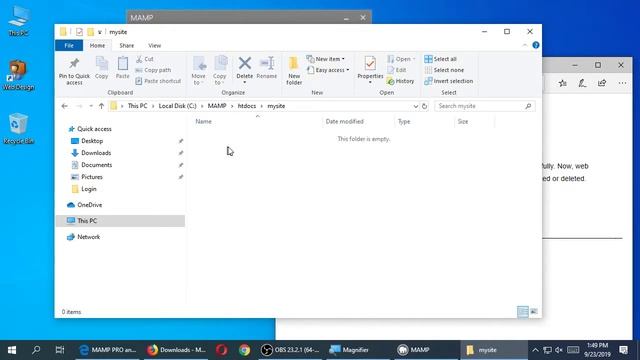The height and width of the screenshot is (360, 640).
Task: Click Invert selection
Action: 449,81
